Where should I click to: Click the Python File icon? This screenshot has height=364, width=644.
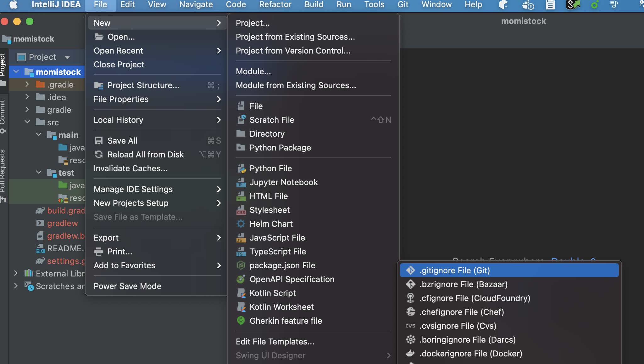(x=241, y=168)
